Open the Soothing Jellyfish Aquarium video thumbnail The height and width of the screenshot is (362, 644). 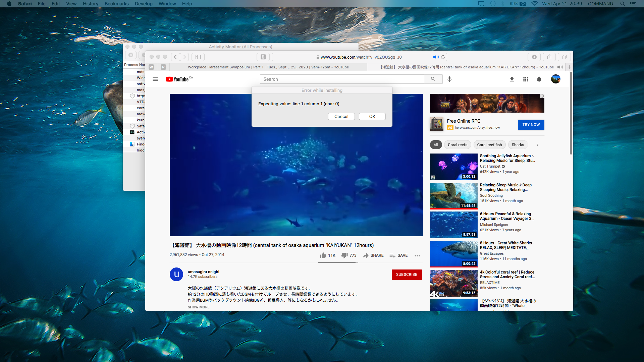click(453, 167)
